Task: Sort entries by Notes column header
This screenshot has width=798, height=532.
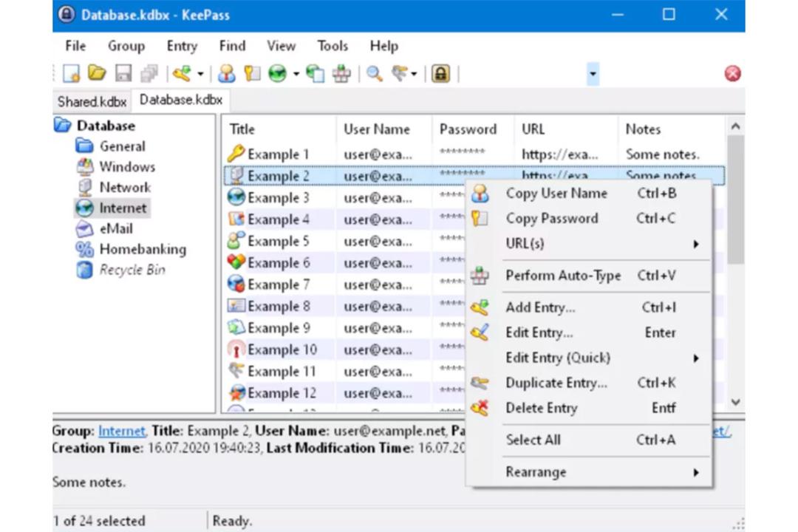Action: [672, 129]
